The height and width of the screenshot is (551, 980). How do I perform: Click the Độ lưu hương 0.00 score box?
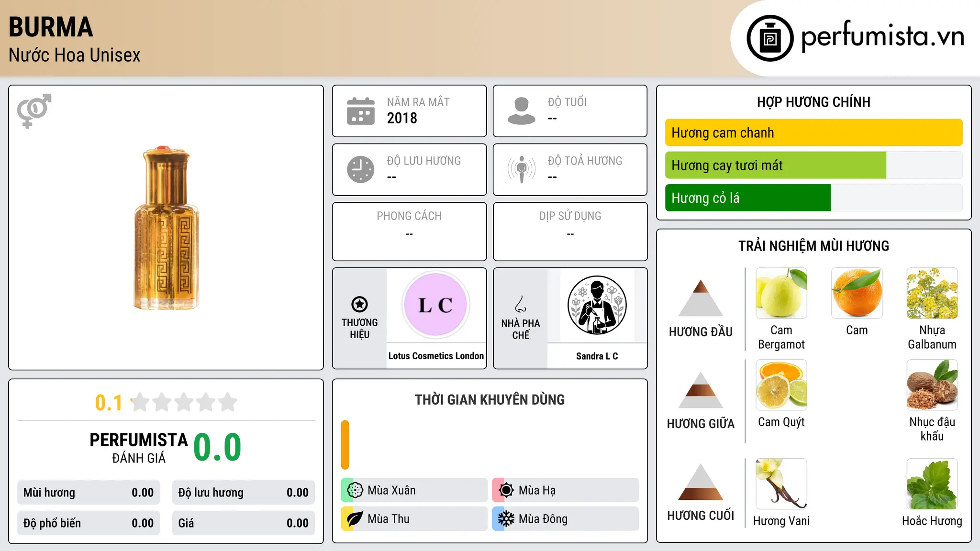coord(243,493)
